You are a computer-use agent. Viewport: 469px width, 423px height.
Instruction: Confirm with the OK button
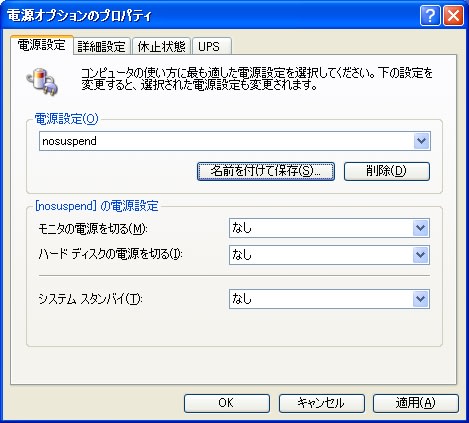point(227,403)
